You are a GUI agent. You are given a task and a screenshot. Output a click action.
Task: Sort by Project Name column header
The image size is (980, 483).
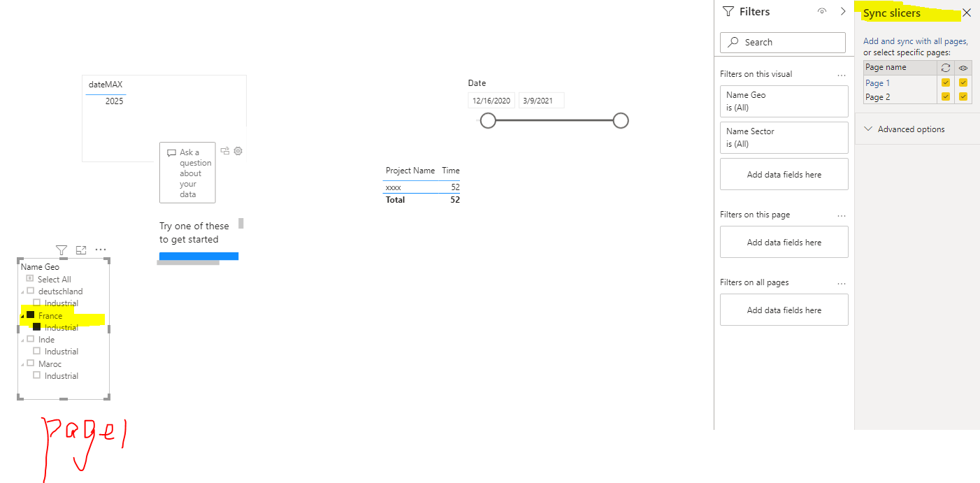click(410, 171)
